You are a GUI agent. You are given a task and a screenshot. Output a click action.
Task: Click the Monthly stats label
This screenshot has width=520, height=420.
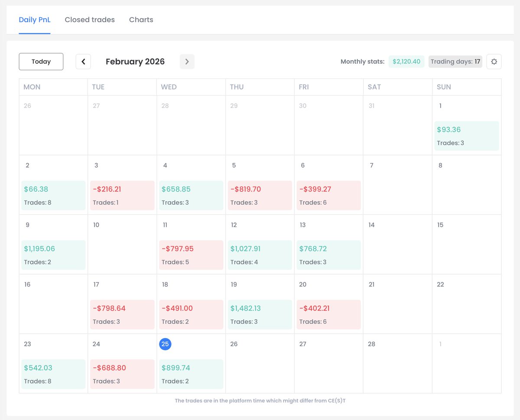click(362, 61)
